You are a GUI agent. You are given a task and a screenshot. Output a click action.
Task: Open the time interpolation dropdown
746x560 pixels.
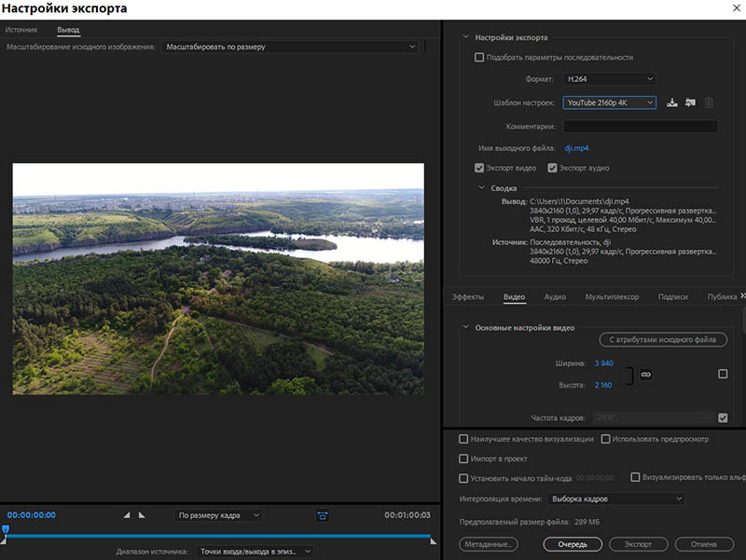tap(616, 499)
